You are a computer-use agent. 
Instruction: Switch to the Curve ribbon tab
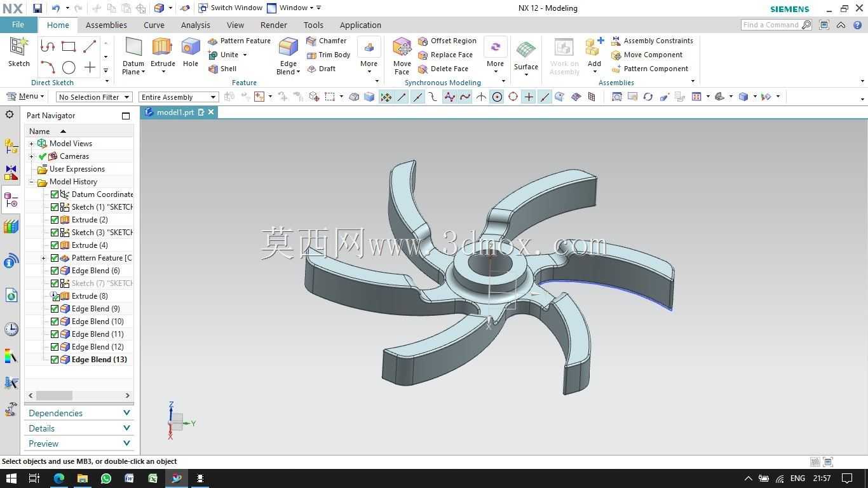154,25
